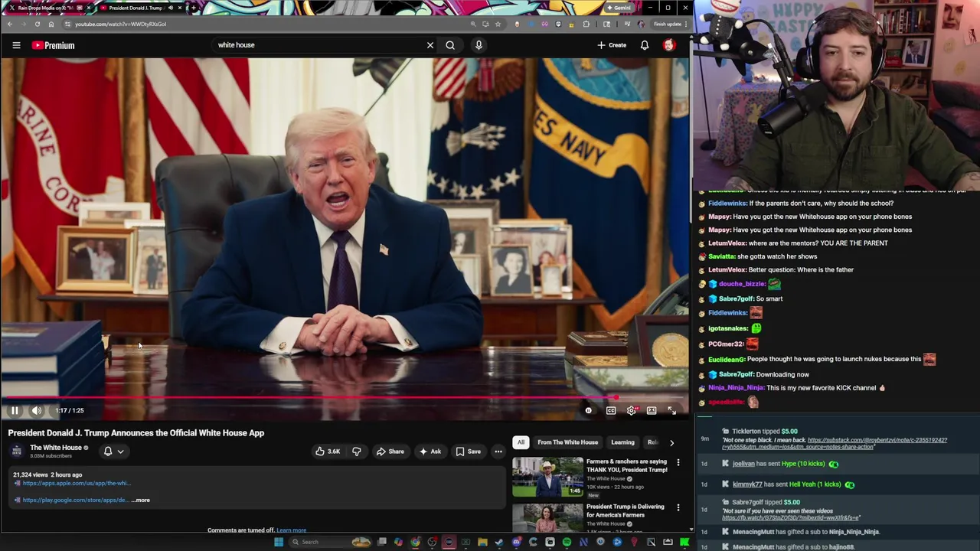This screenshot has height=551, width=980.
Task: Click username 'Ninja_Ninja_Ninja' in chat
Action: [x=736, y=388]
